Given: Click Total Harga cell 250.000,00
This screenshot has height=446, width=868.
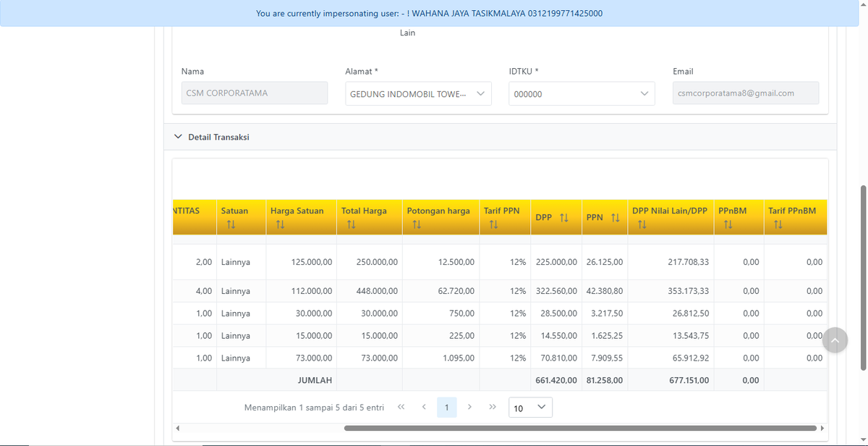Looking at the screenshot, I should [377, 261].
